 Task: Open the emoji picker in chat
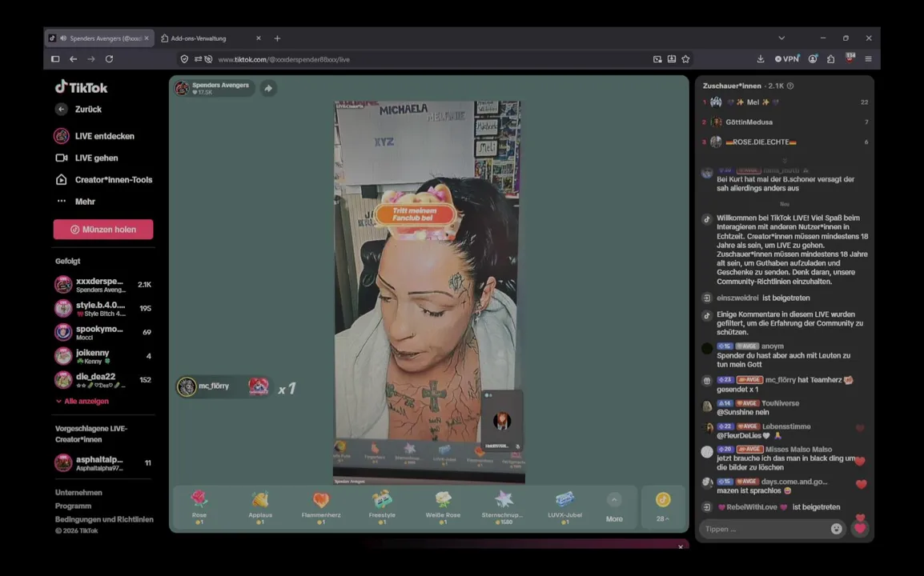pyautogui.click(x=836, y=529)
